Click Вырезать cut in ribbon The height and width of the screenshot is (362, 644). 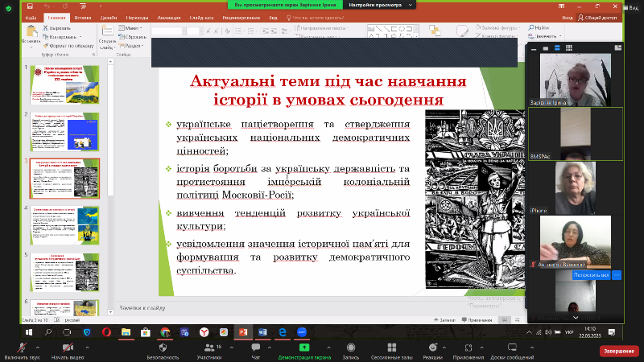(x=56, y=28)
